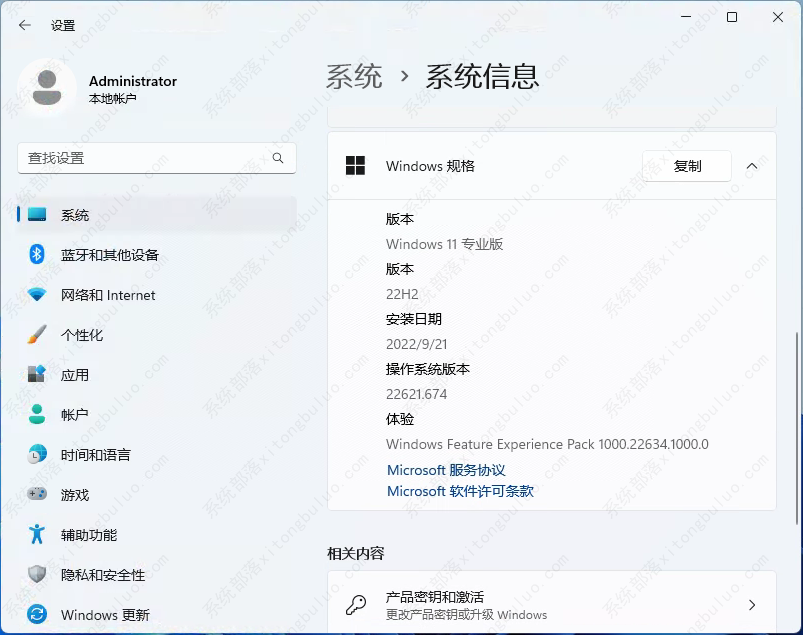Collapse the Windows 规格 section chevron
Screen dimensions: 803x635
752,166
